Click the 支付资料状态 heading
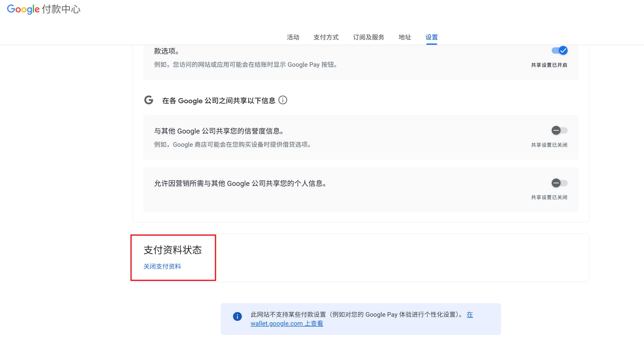Screen dimensions: 644x341 pyautogui.click(x=173, y=250)
